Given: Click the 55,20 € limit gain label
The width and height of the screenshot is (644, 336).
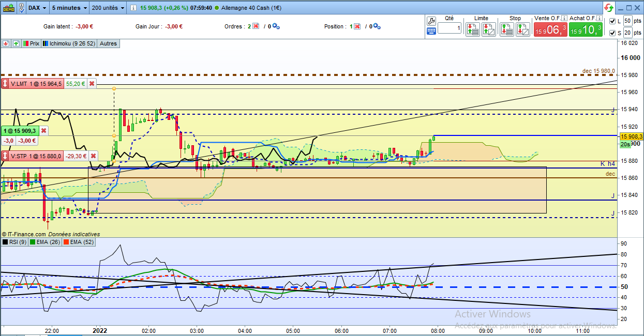Looking at the screenshot, I should [x=75, y=83].
